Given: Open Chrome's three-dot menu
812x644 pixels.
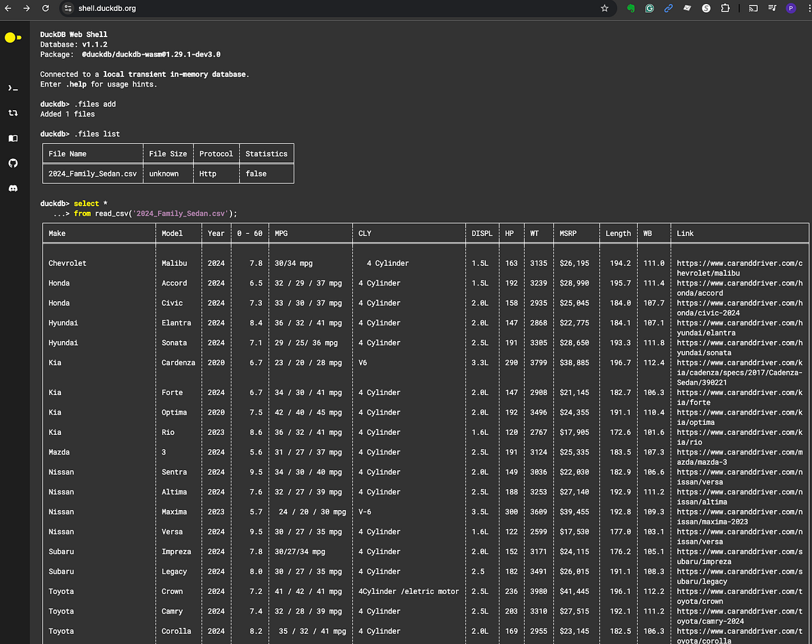Looking at the screenshot, I should tap(807, 8).
